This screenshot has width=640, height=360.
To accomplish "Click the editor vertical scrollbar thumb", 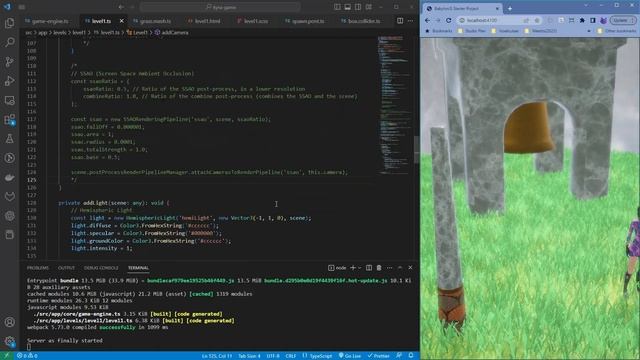I will tap(416, 149).
